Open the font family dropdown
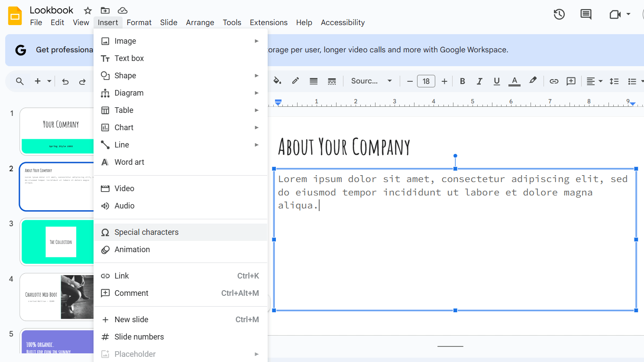Viewport: 644px width, 362px height. (x=371, y=81)
